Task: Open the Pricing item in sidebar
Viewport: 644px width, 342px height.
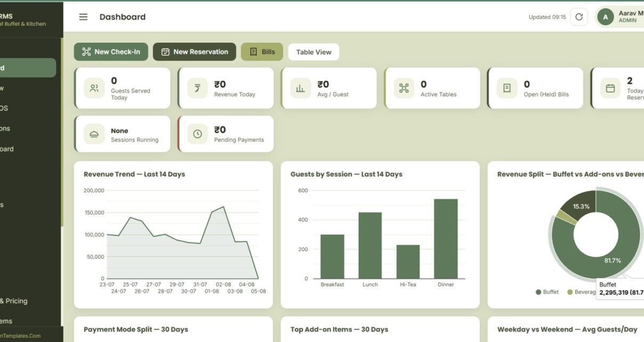Action: [x=14, y=301]
